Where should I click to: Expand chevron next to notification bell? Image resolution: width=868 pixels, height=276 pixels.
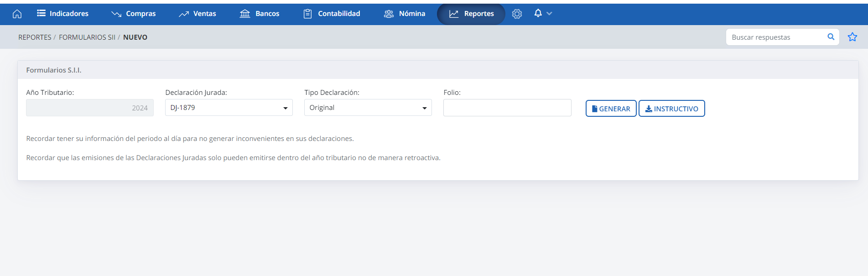click(549, 14)
